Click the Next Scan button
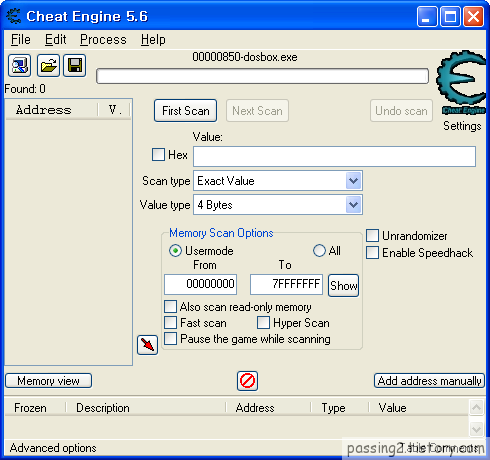490x460 pixels. pos(257,111)
